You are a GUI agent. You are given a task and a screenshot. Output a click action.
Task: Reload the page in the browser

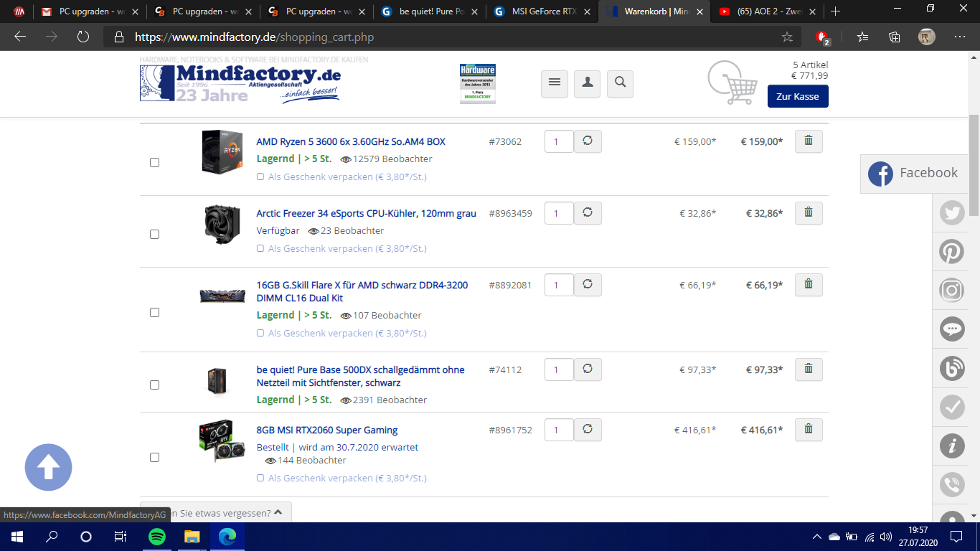83,37
